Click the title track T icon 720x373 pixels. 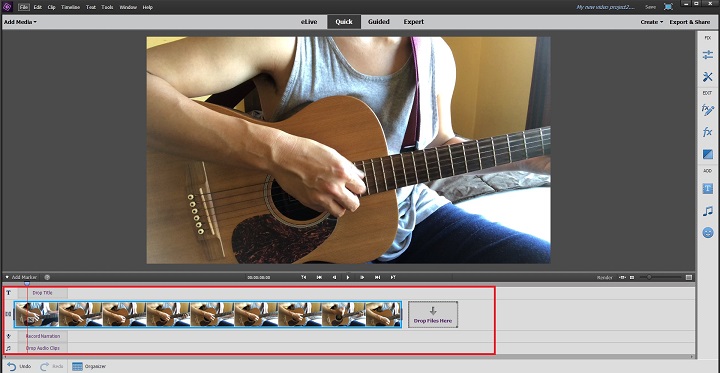(x=8, y=293)
